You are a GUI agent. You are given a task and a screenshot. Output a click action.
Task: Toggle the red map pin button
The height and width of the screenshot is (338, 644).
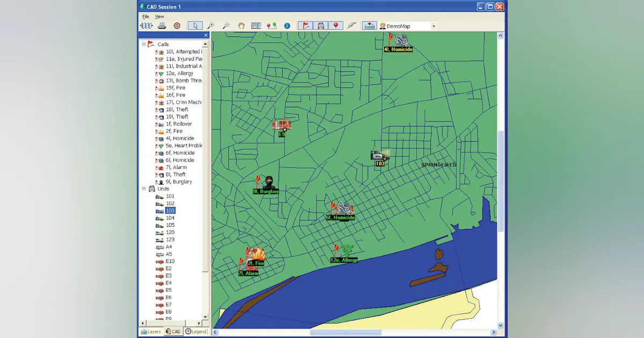tap(335, 26)
